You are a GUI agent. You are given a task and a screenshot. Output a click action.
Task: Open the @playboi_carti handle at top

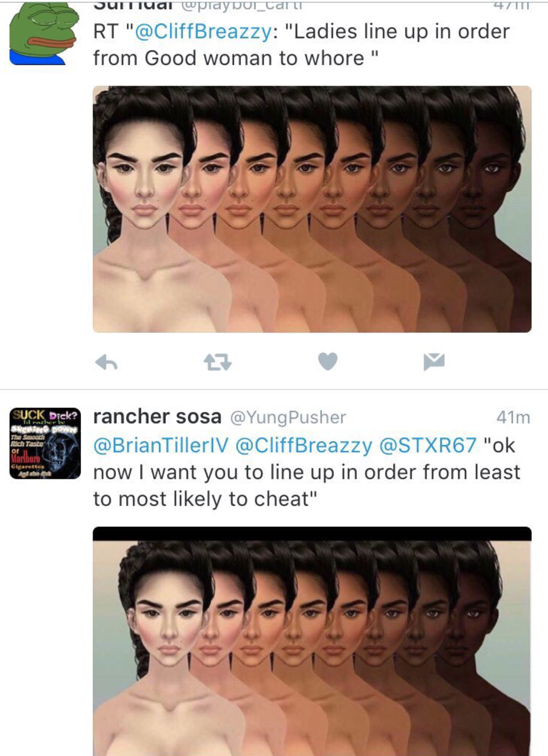[242, 5]
